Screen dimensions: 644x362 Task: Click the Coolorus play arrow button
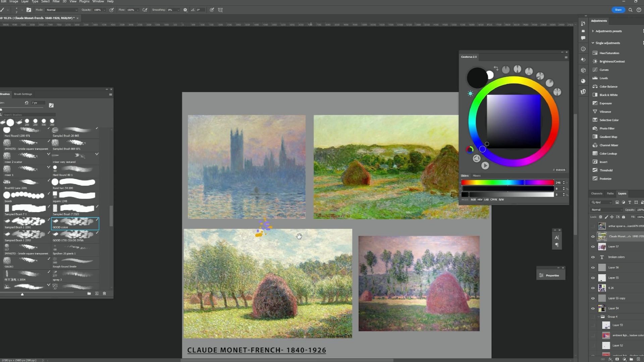[485, 165]
